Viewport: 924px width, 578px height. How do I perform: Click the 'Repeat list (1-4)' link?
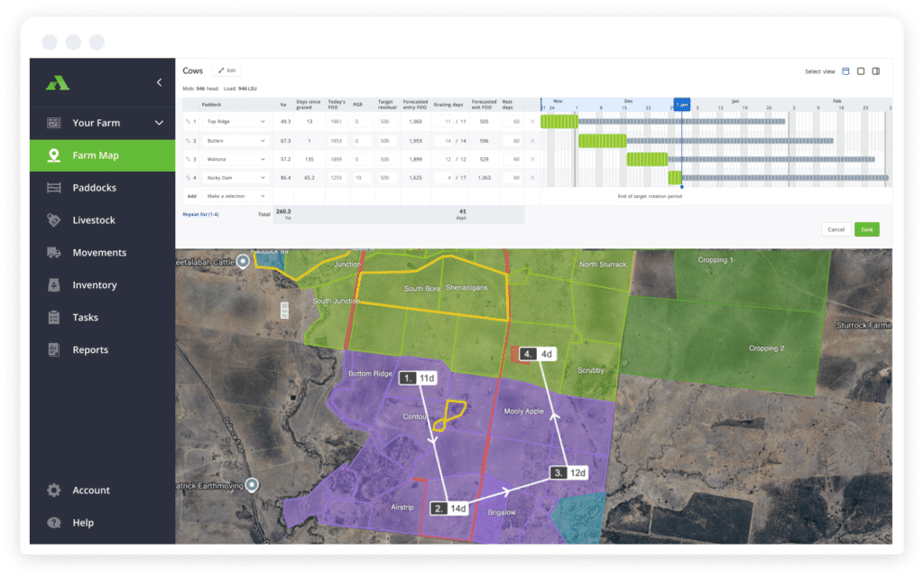pyautogui.click(x=200, y=214)
